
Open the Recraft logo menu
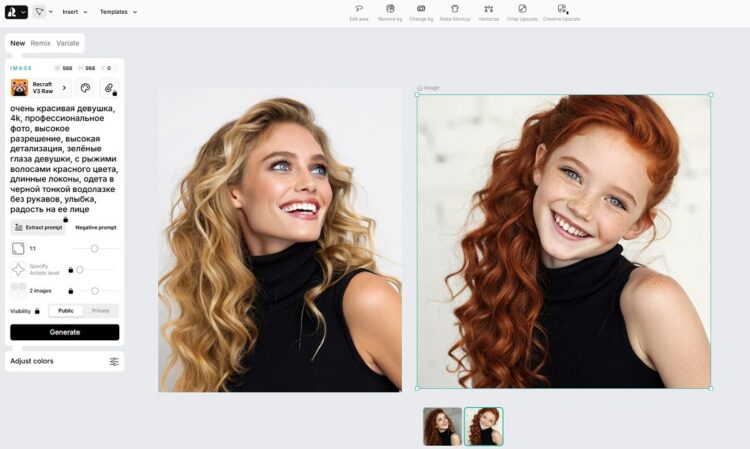point(16,12)
